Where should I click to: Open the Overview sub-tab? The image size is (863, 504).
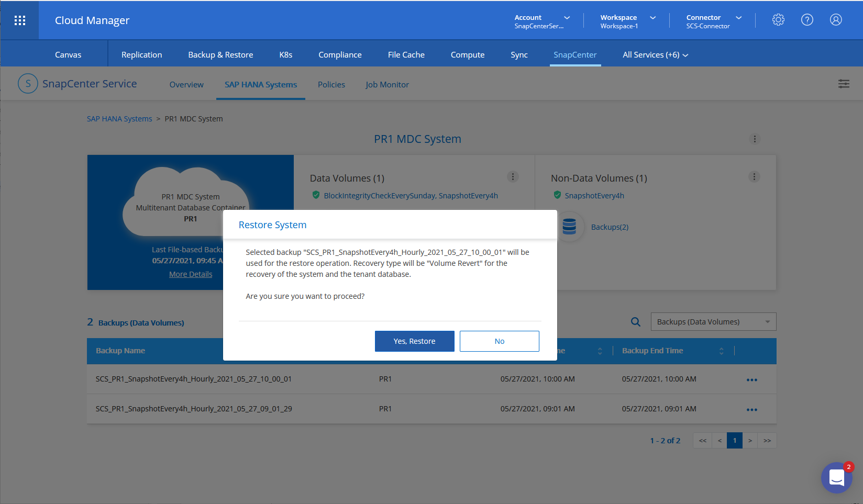point(186,85)
